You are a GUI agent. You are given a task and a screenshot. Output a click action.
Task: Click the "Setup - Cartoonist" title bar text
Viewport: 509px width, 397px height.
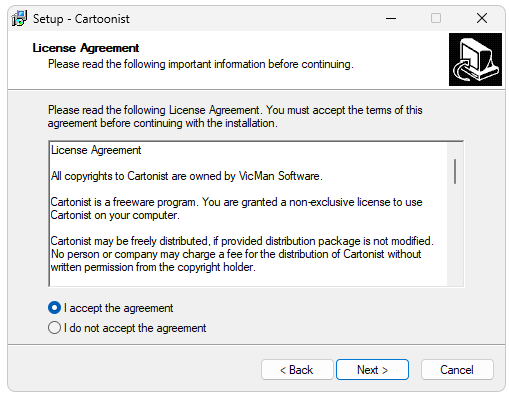pos(81,19)
